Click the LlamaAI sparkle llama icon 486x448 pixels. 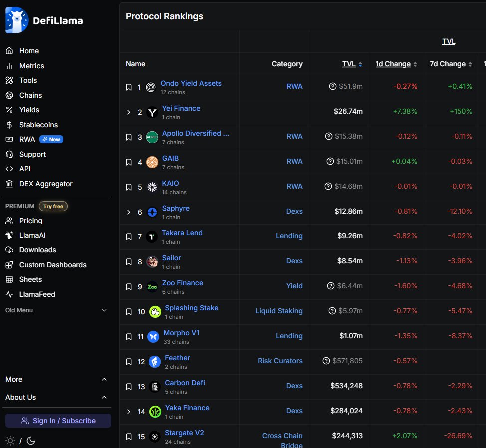pyautogui.click(x=9, y=235)
